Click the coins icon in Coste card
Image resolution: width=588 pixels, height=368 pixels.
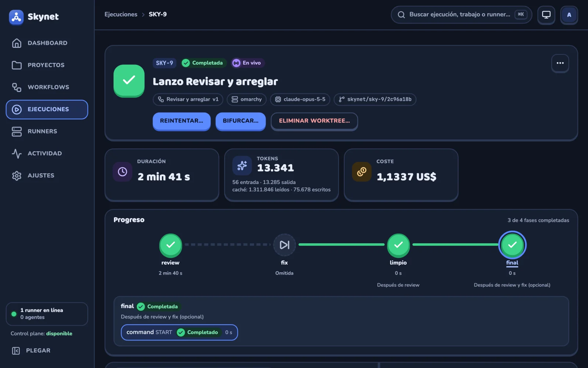[362, 172]
